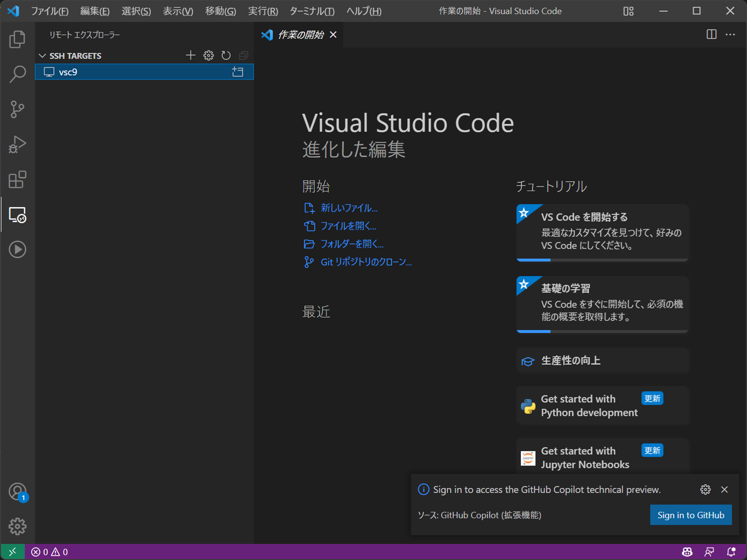Click progress bar under VS Code を開始する

pos(603,260)
